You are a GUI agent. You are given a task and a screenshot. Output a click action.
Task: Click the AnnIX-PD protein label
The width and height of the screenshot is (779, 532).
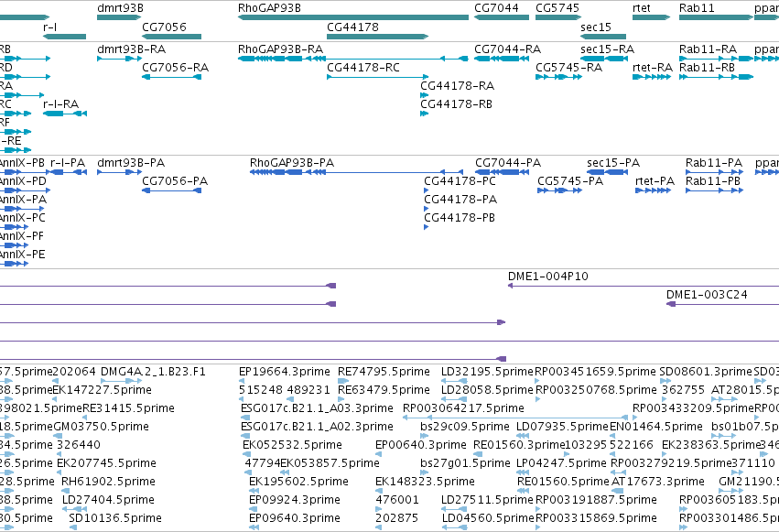(23, 181)
